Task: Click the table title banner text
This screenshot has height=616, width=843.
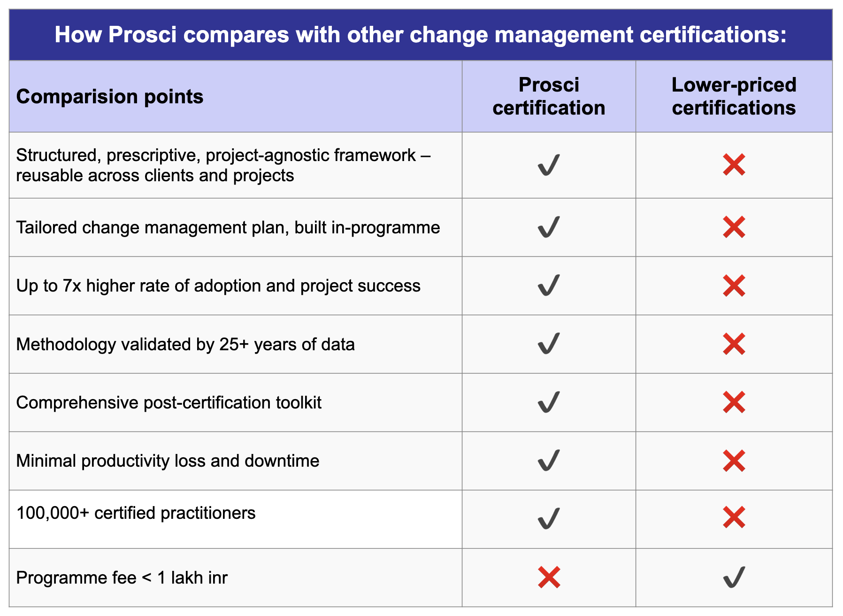Action: [x=421, y=35]
